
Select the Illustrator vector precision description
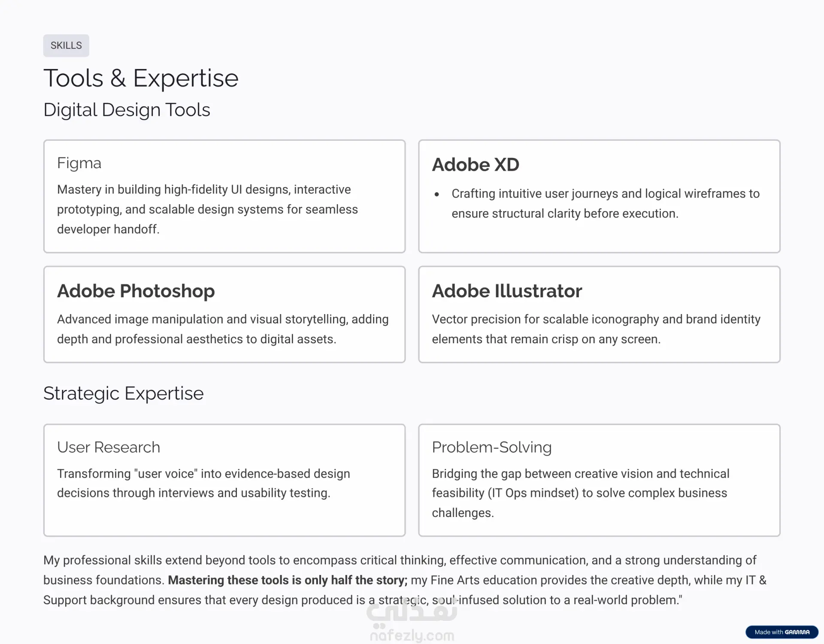pos(596,329)
